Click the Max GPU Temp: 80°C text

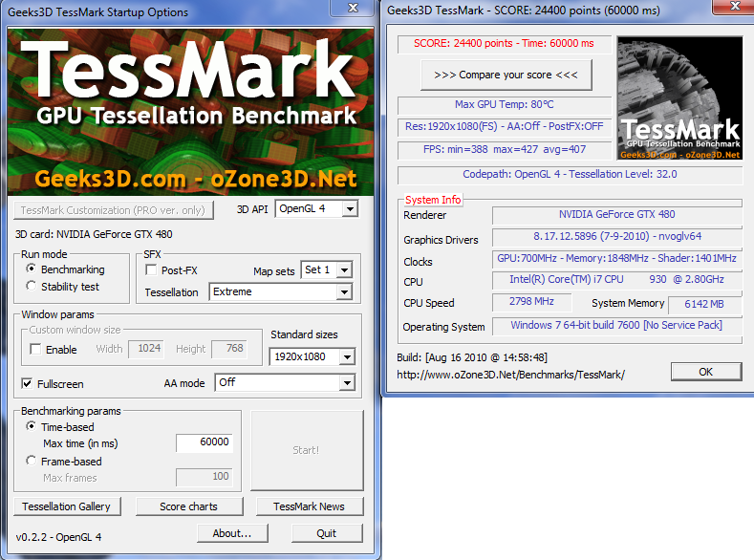[x=504, y=104]
